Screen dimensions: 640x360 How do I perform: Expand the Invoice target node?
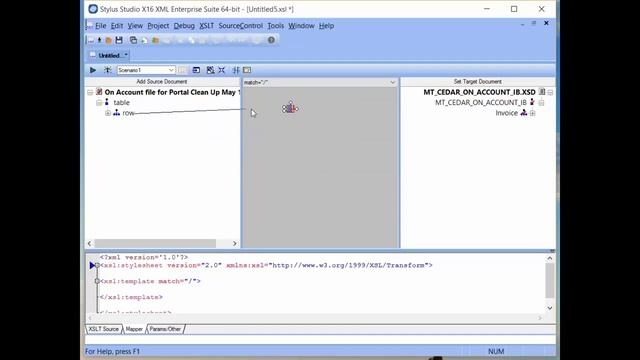[533, 113]
